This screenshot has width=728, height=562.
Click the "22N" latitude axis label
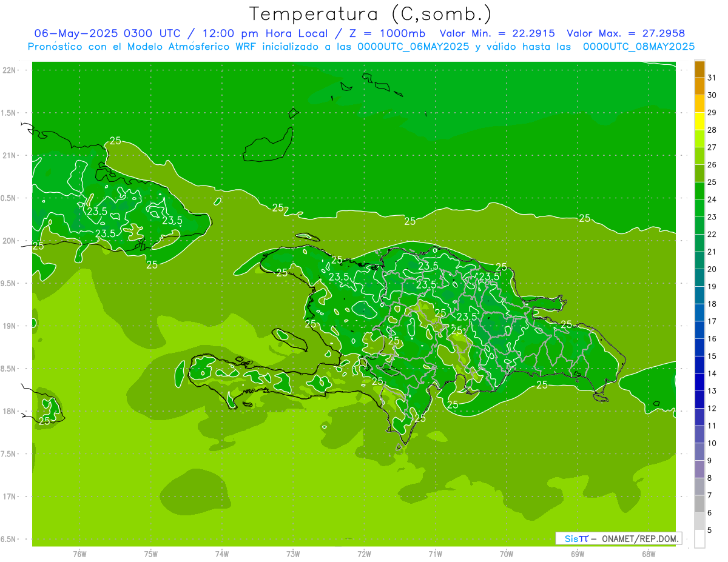9,70
